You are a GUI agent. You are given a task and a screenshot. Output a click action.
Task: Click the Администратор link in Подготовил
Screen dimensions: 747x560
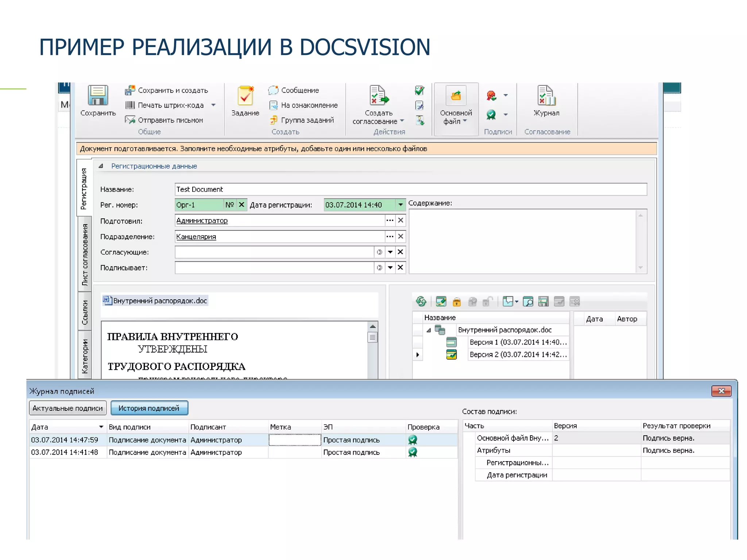[x=202, y=221]
